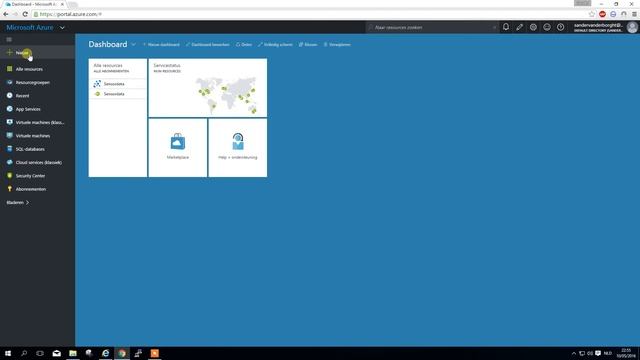The height and width of the screenshot is (360, 640).
Task: Select Resourcegroepen in sidebar
Action: [x=37, y=82]
